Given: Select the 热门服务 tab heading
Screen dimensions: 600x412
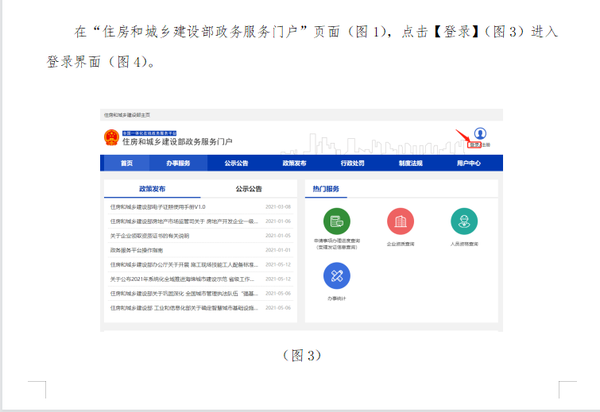Looking at the screenshot, I should click(x=326, y=189).
